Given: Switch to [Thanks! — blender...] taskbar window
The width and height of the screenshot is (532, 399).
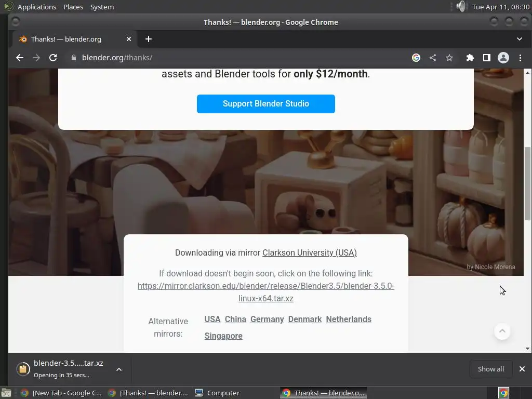Looking at the screenshot, I should 148,393.
